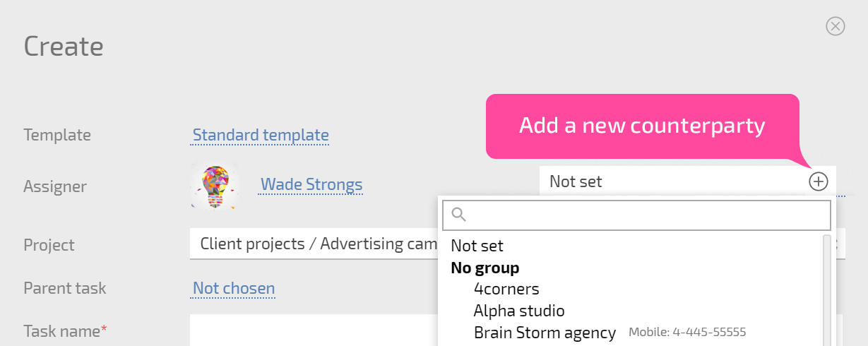Choose Brain Storm agency counterparty

(x=545, y=332)
